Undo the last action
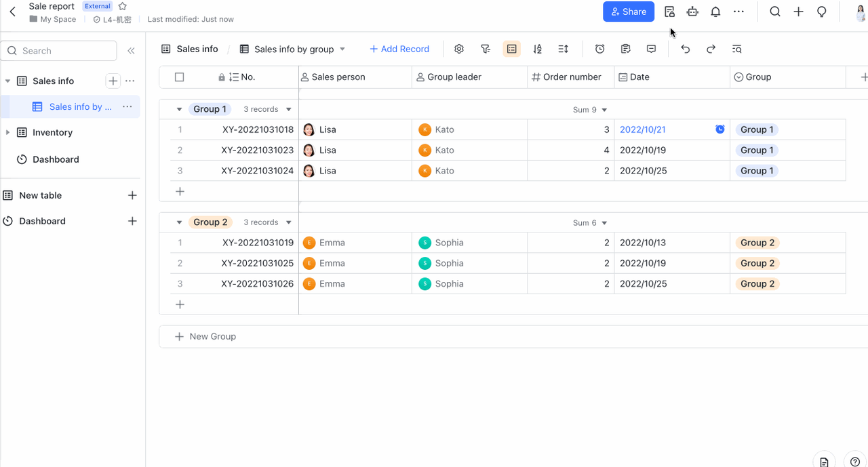868x467 pixels. 685,49
